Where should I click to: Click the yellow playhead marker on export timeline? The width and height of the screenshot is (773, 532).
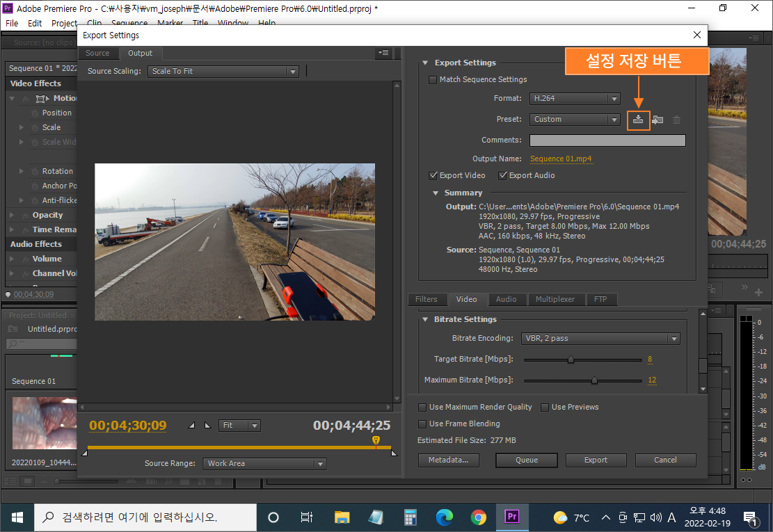pyautogui.click(x=376, y=440)
